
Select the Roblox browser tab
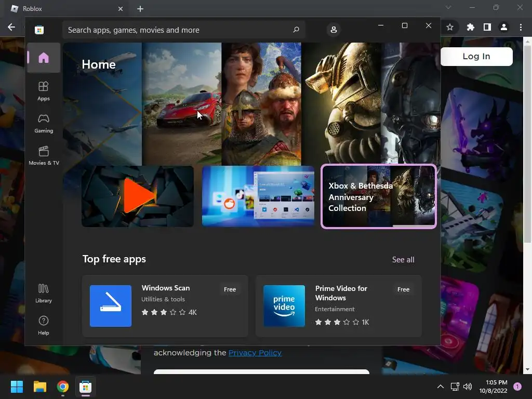point(66,9)
